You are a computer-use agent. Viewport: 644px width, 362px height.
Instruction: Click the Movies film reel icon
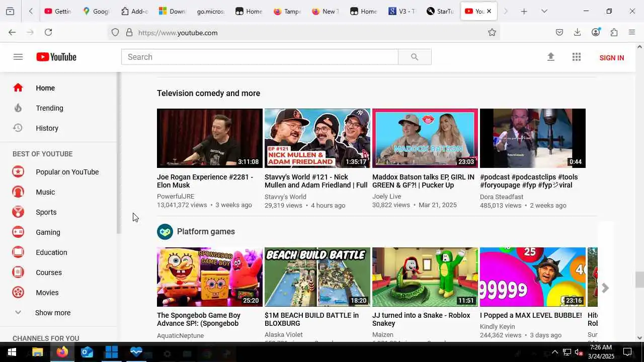click(18, 293)
